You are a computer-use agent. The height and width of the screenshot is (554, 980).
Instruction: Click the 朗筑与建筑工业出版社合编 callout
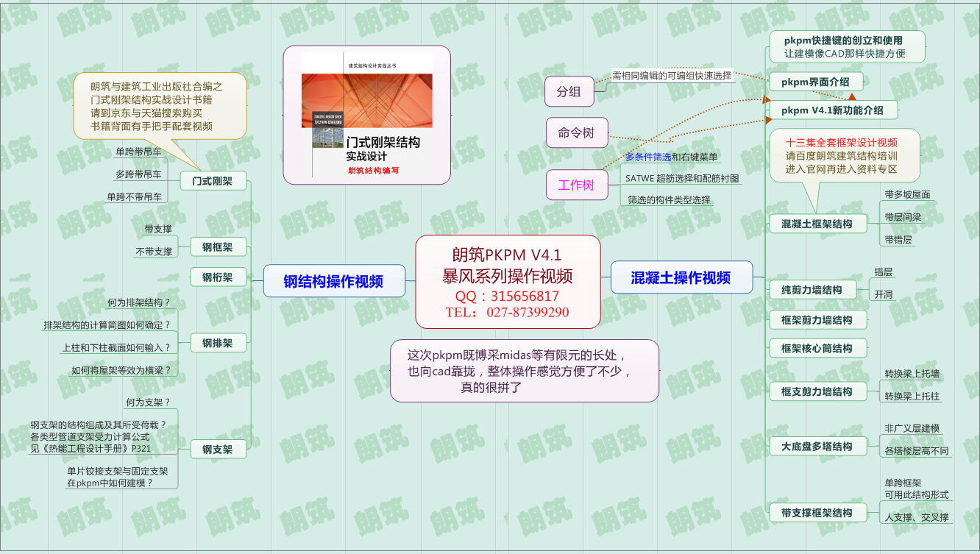click(160, 106)
